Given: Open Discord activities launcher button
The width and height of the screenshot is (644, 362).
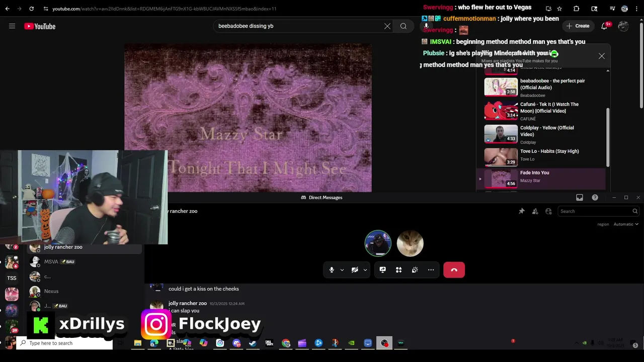Looking at the screenshot, I should 398,270.
